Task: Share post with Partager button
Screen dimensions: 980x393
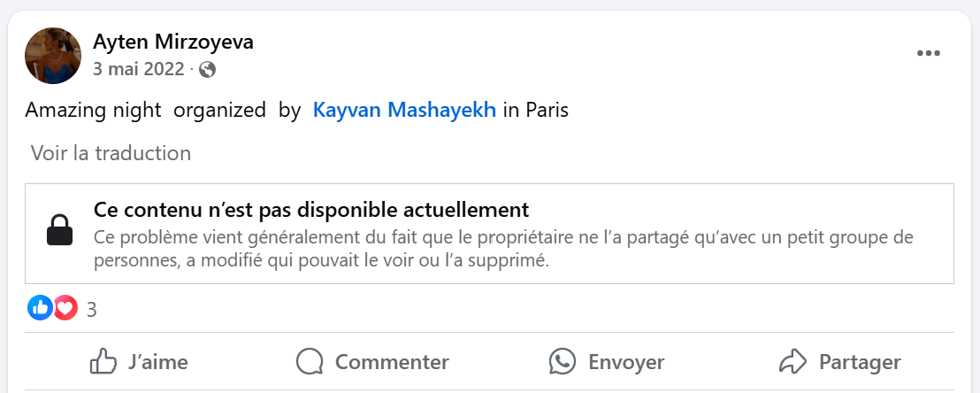Action: (x=840, y=362)
